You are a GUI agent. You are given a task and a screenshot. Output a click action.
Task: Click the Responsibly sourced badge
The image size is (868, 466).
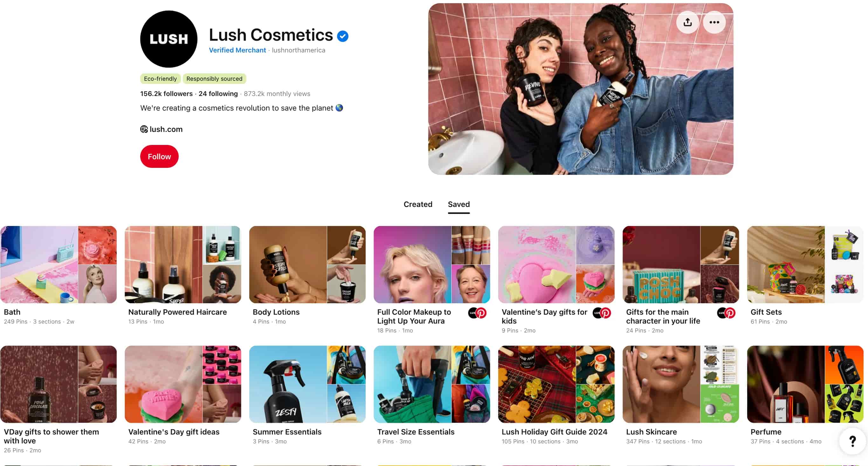[214, 79]
